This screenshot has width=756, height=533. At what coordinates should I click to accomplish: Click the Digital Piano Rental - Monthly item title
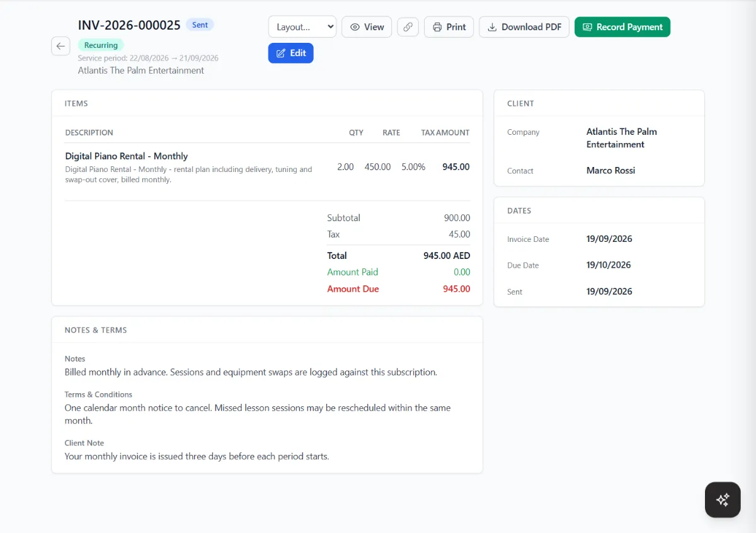pyautogui.click(x=127, y=156)
